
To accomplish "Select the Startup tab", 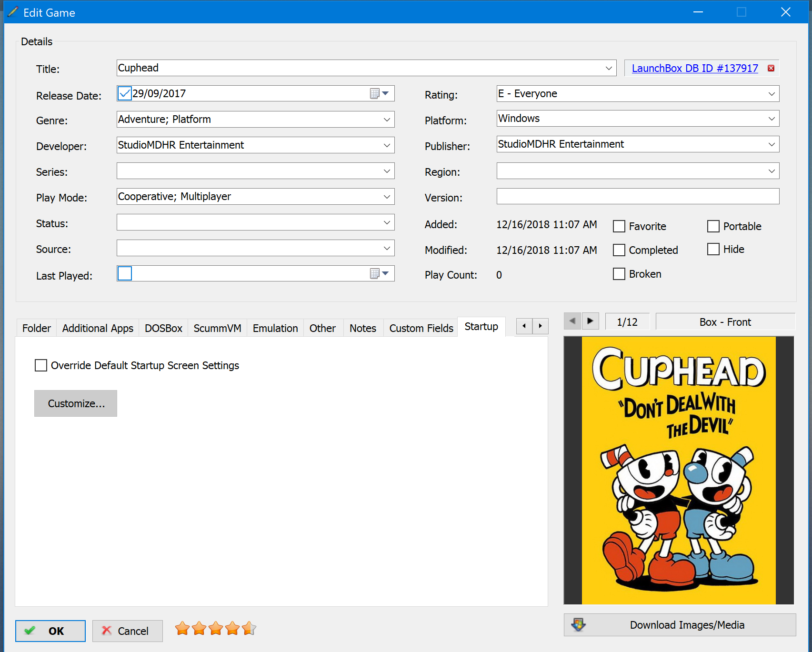I will [x=481, y=326].
